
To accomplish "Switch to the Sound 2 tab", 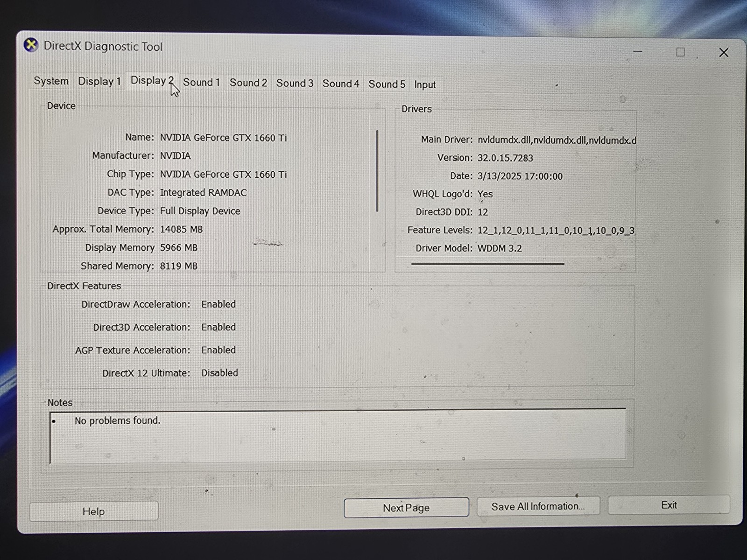I will (x=248, y=83).
